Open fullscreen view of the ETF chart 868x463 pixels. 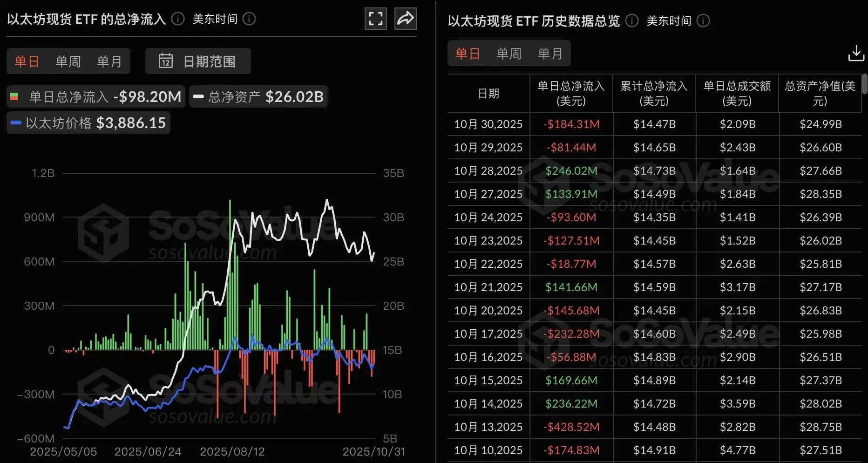pos(375,19)
